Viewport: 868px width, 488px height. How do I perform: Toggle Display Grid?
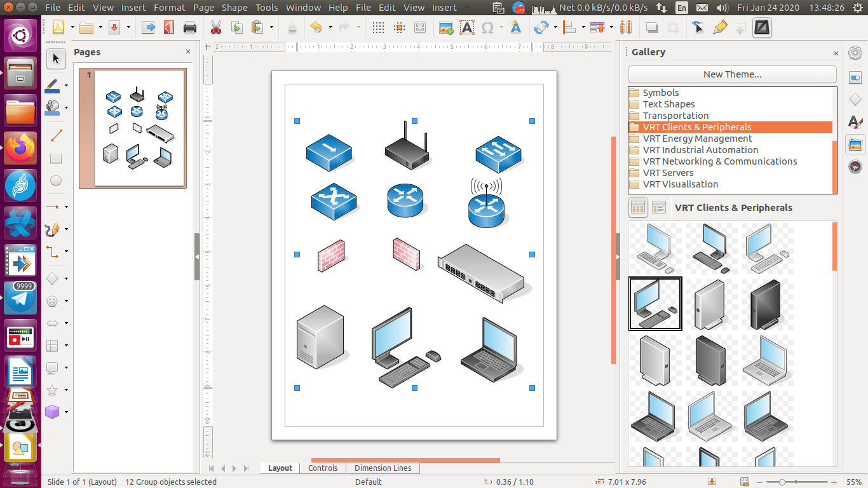click(x=378, y=27)
